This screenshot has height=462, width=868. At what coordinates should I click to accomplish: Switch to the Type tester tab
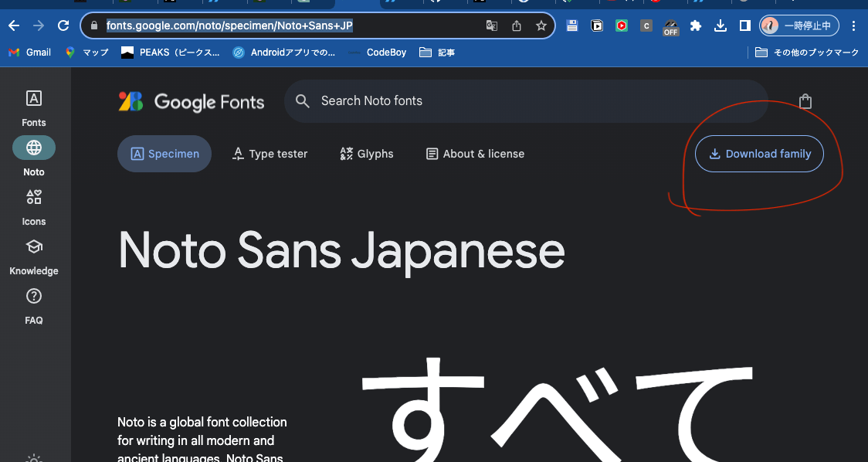tap(270, 154)
